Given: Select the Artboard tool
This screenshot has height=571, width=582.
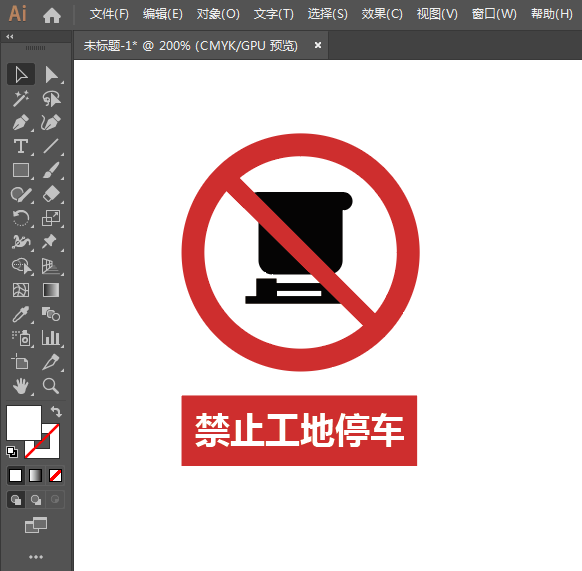Looking at the screenshot, I should [x=21, y=362].
